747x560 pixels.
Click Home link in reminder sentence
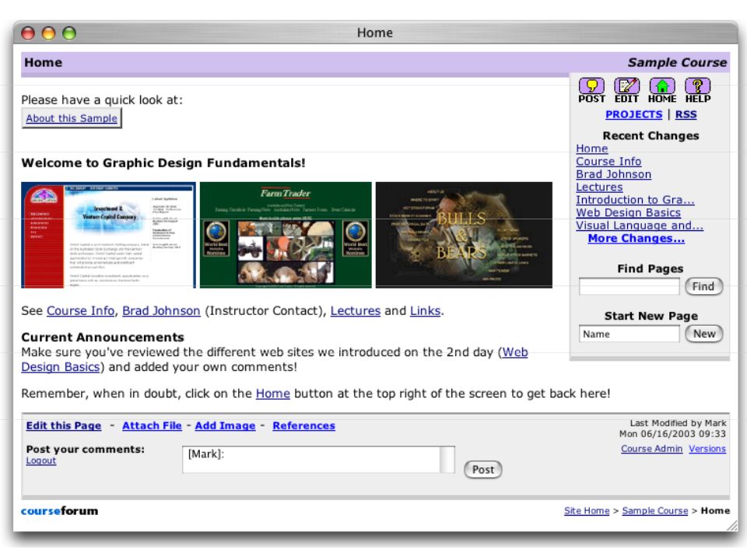272,394
